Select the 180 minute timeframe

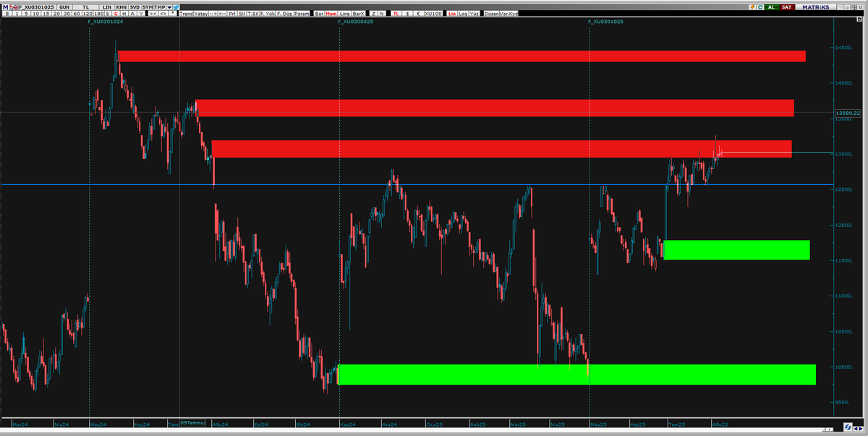(99, 14)
